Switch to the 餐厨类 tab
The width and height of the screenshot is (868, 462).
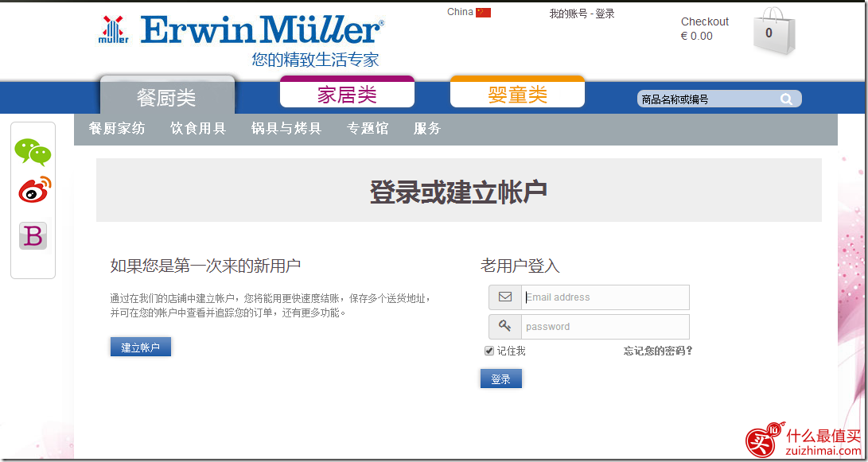167,97
